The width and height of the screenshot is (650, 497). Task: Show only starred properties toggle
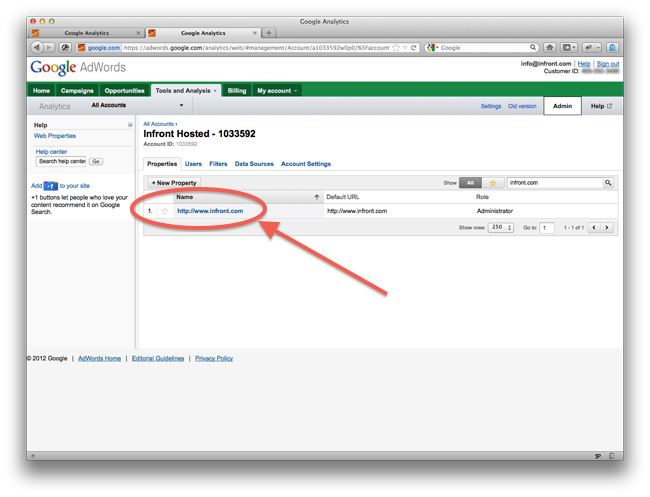[493, 183]
